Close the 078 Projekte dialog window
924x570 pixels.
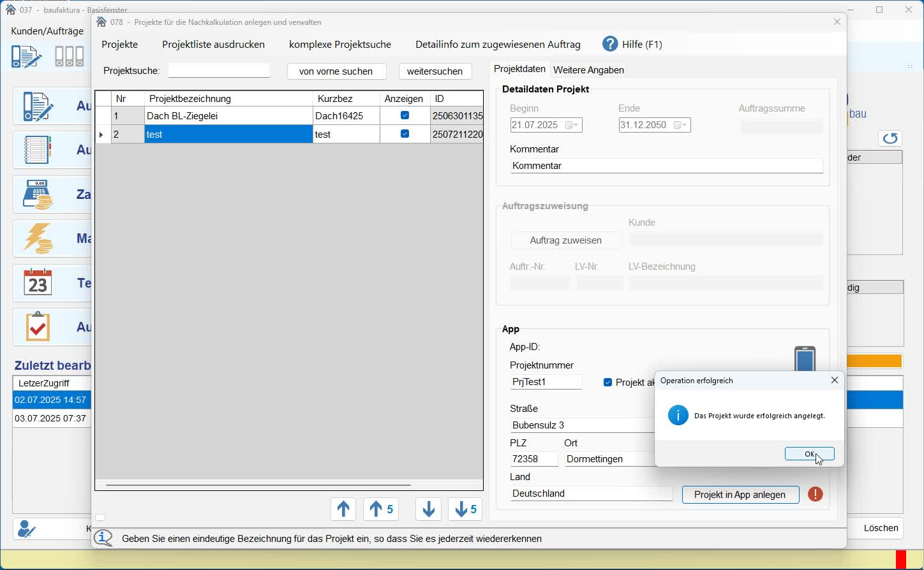point(837,22)
